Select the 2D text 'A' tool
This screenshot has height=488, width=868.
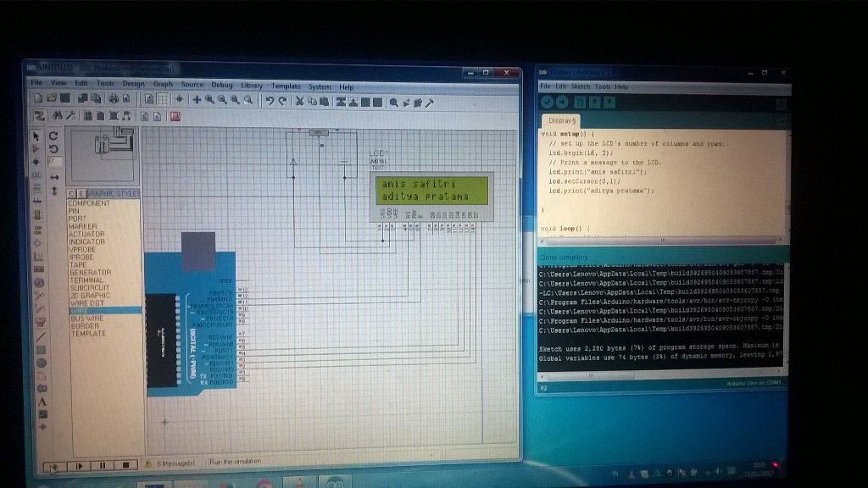pyautogui.click(x=42, y=402)
